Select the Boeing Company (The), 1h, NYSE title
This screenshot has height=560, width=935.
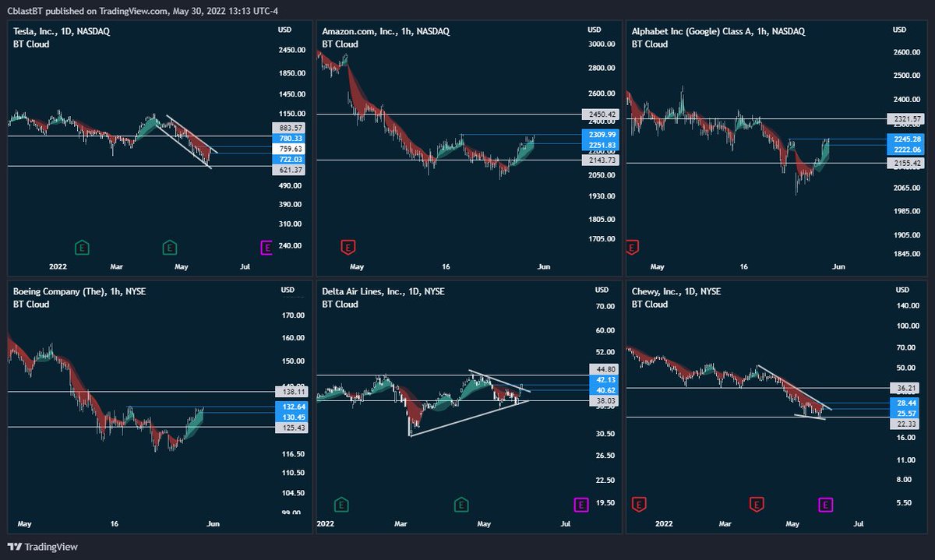point(80,291)
